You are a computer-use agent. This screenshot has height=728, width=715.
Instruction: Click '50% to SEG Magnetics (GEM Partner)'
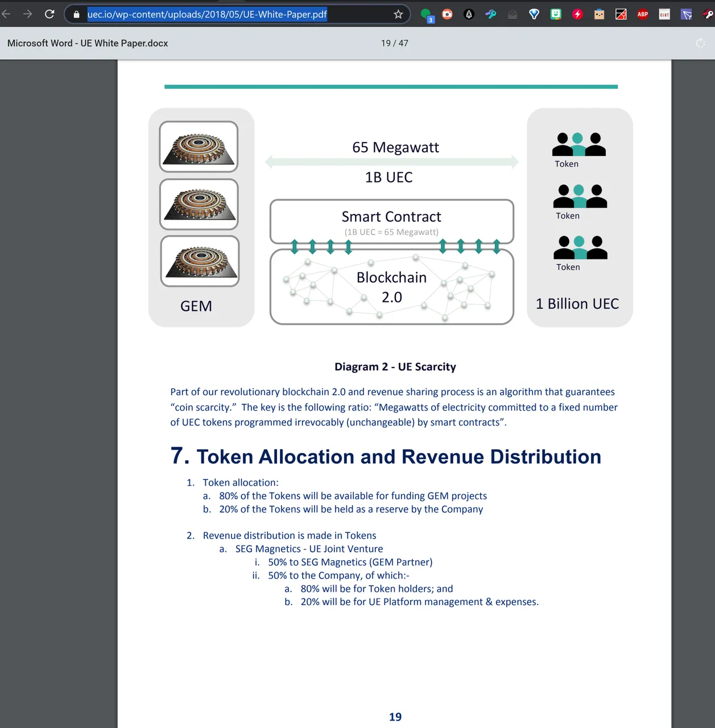(350, 562)
